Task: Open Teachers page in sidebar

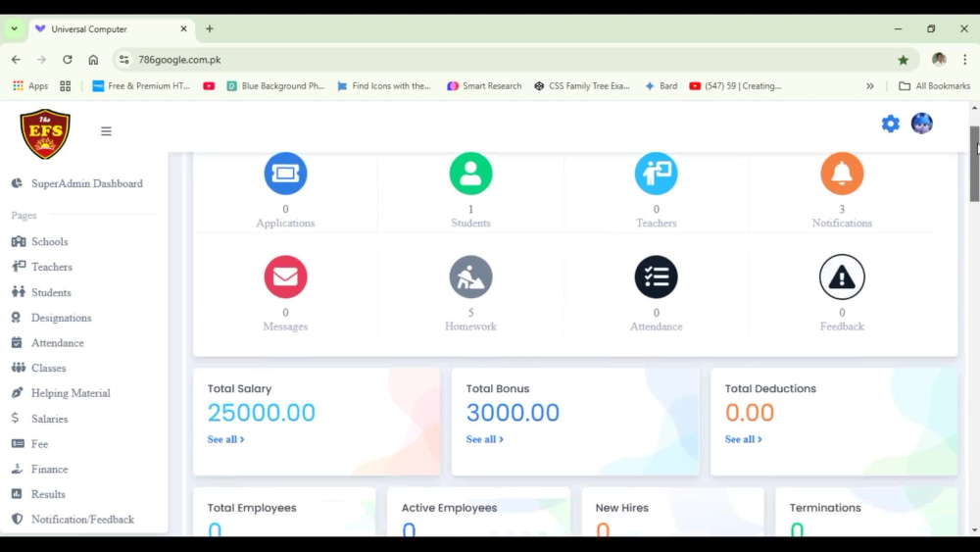Action: (x=42, y=267)
